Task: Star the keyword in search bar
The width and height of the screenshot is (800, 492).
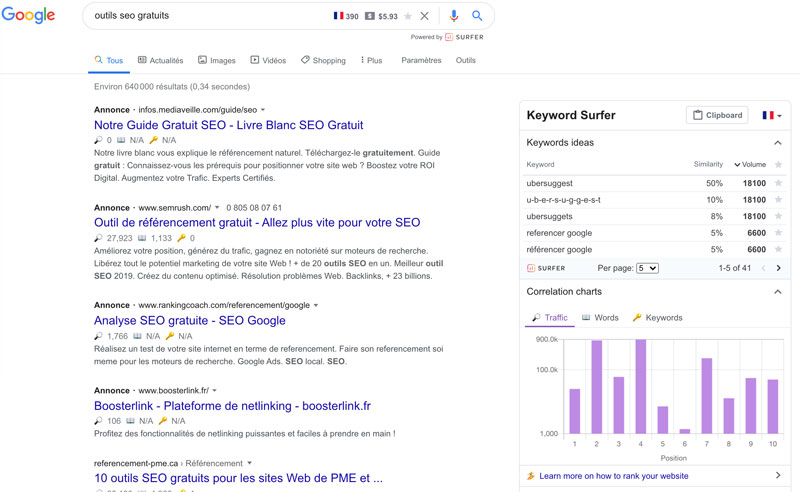Action: (408, 16)
